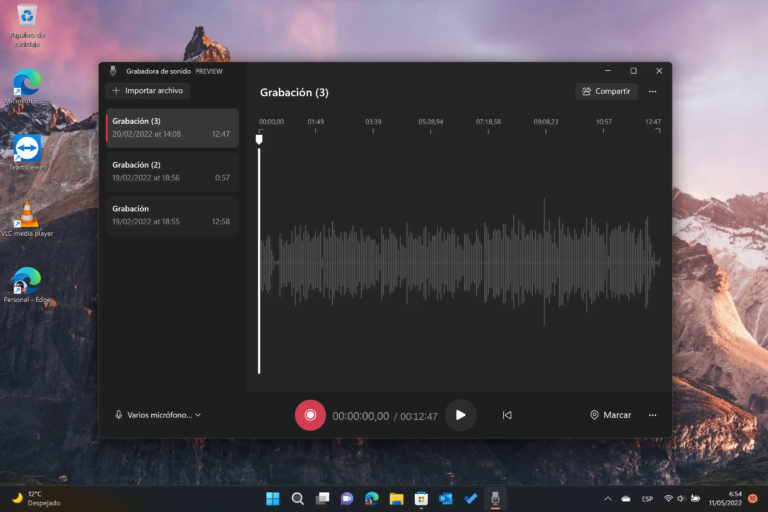The width and height of the screenshot is (768, 512).
Task: Open clock and date 11/05/2022
Action: (725, 498)
